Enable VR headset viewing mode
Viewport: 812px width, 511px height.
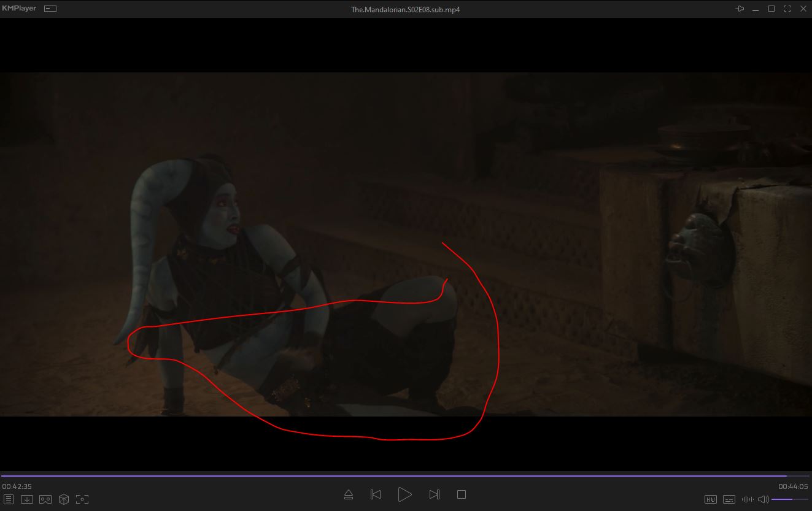coord(45,499)
